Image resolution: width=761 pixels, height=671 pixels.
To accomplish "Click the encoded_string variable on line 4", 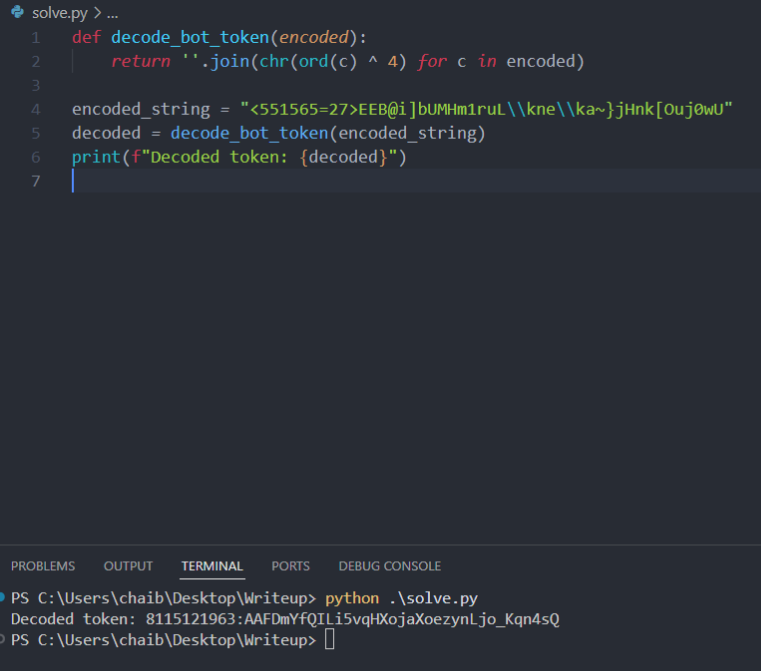I will tap(141, 110).
